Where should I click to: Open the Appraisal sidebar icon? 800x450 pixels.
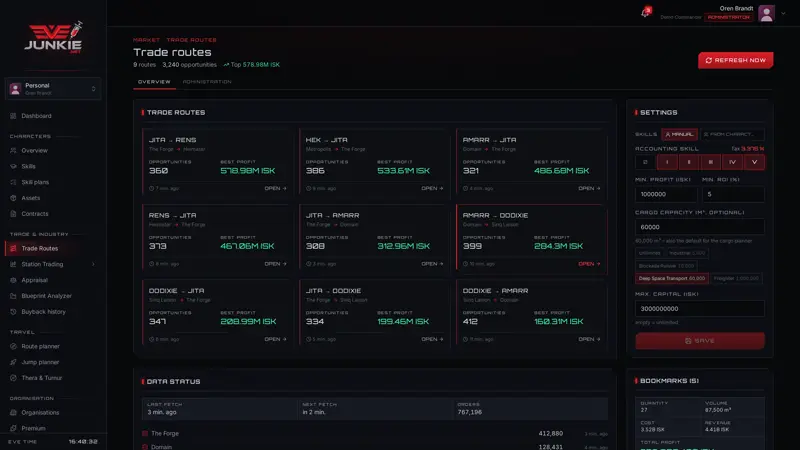point(13,280)
